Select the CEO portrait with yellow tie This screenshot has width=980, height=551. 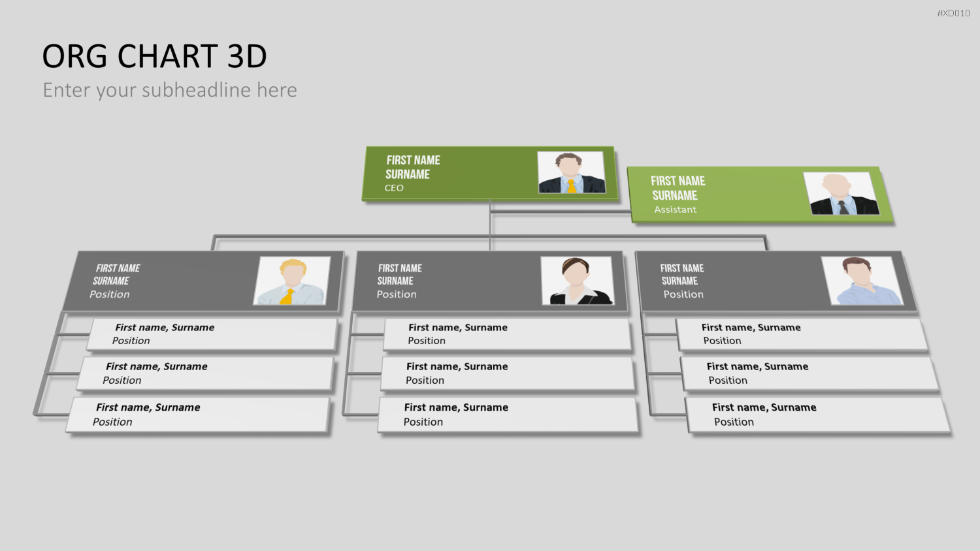(572, 172)
